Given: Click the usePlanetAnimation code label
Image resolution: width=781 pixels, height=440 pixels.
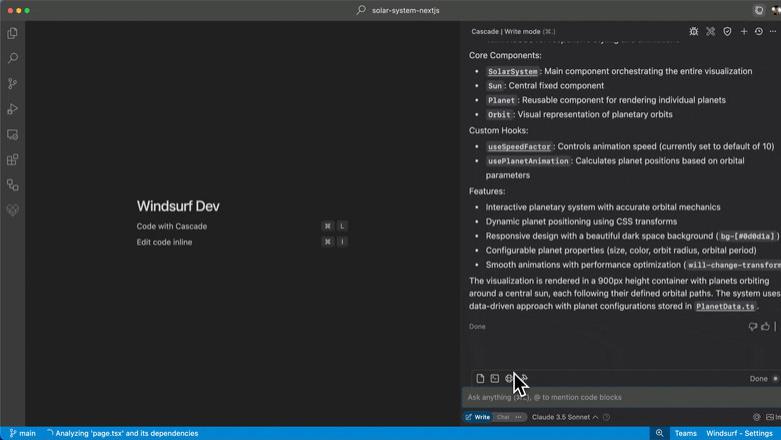Looking at the screenshot, I should 528,161.
